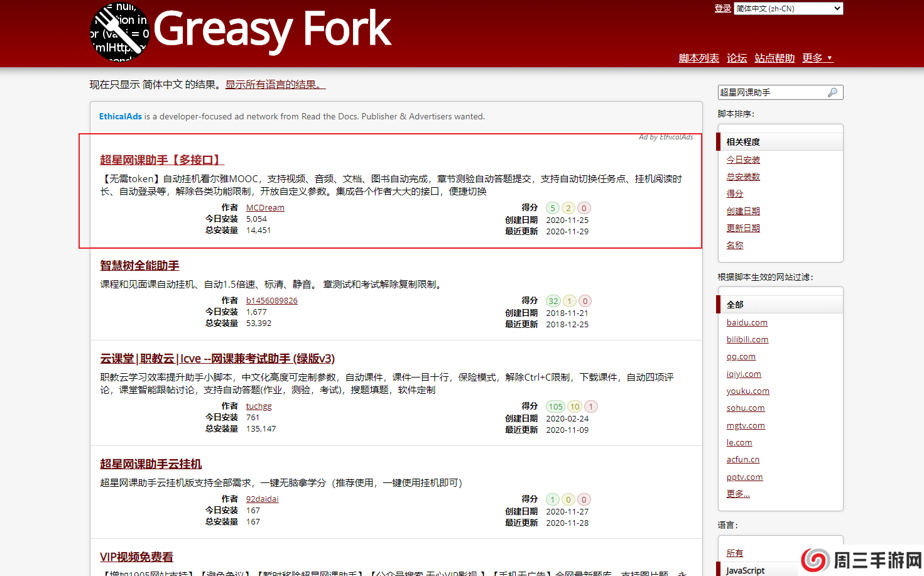Viewport: 924px width, 576px height.
Task: Click green score badge 32 for 智慧树全能助手
Action: point(553,301)
